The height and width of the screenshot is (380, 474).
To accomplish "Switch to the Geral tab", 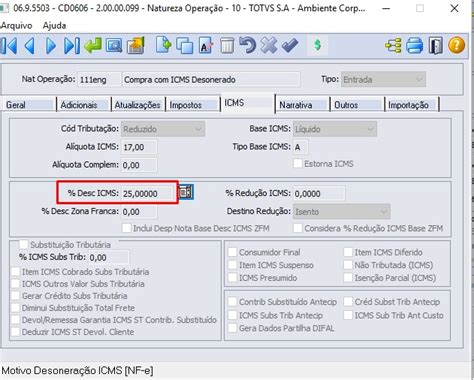I will 28,105.
